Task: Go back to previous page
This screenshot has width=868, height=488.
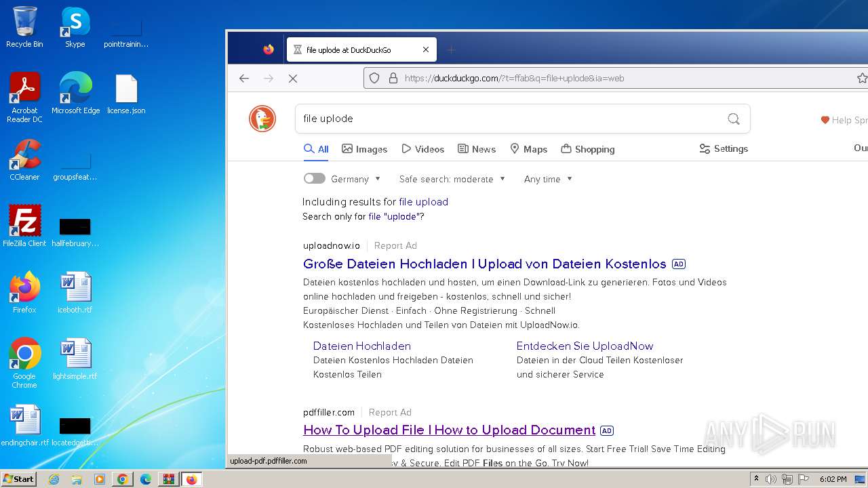Action: coord(244,79)
